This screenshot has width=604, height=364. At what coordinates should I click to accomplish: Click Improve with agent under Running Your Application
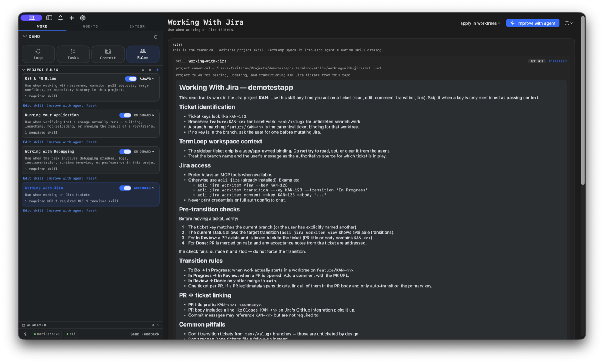tap(65, 142)
